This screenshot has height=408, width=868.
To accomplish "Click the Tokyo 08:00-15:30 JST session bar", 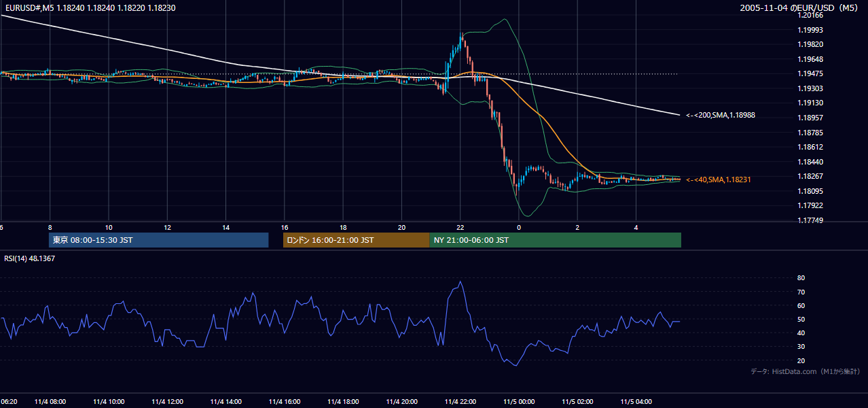I will [x=159, y=240].
